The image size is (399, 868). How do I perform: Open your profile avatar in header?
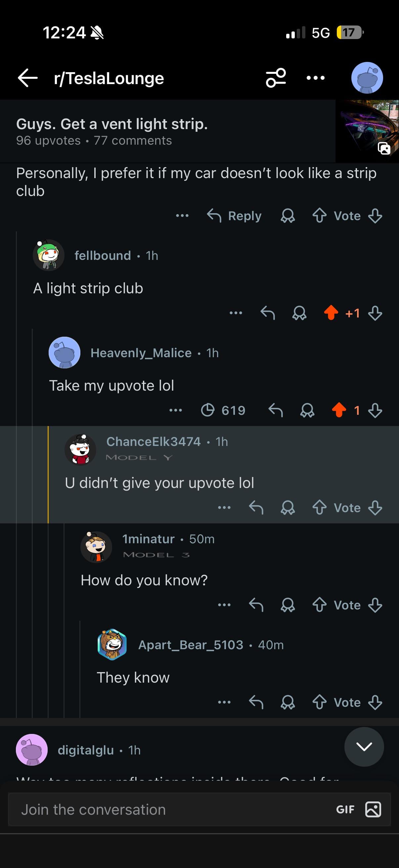pyautogui.click(x=367, y=78)
